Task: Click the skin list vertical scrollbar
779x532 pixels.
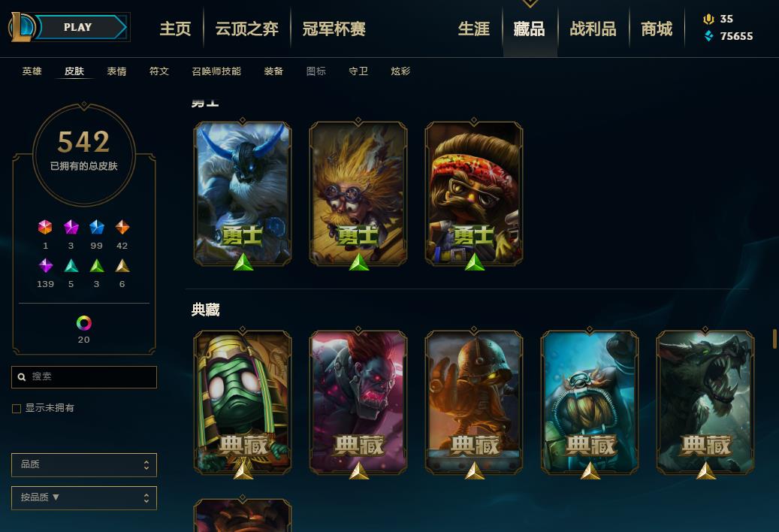Action: pyautogui.click(x=774, y=339)
